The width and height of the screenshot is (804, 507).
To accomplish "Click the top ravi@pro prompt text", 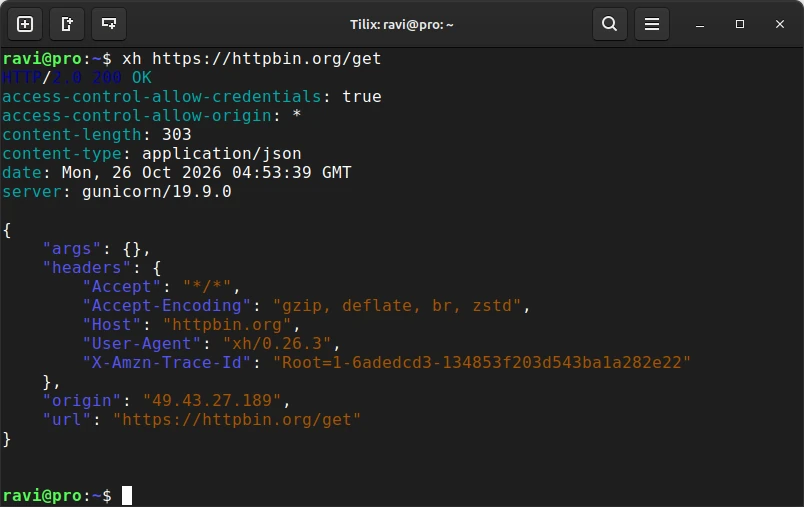I will 57,58.
